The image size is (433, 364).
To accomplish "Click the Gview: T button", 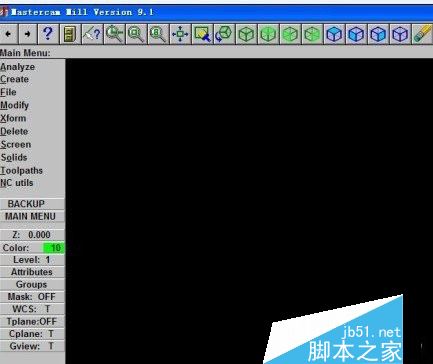I will point(32,346).
